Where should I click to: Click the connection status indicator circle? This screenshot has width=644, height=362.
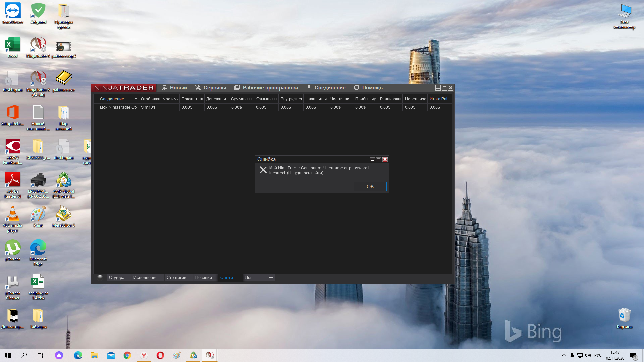100,277
